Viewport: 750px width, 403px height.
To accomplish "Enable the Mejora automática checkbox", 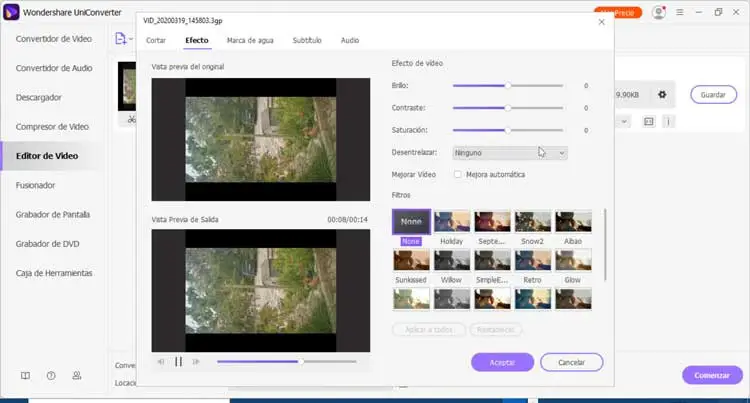I will click(x=458, y=174).
